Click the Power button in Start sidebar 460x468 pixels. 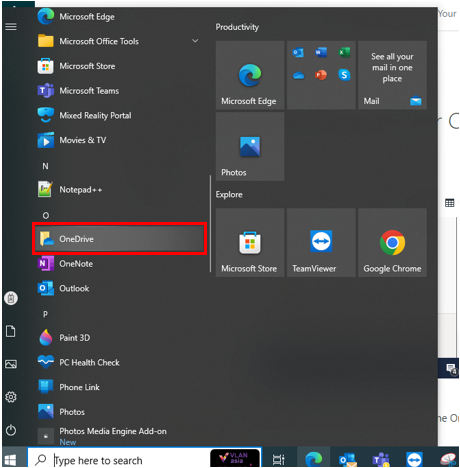pyautogui.click(x=11, y=430)
